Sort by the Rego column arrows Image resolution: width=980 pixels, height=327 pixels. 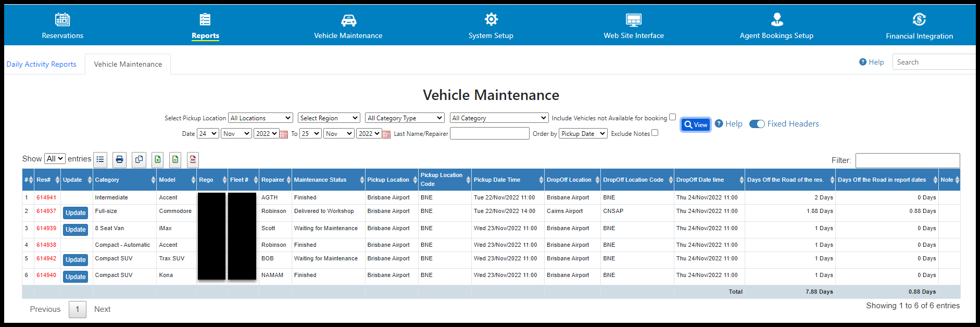click(224, 180)
